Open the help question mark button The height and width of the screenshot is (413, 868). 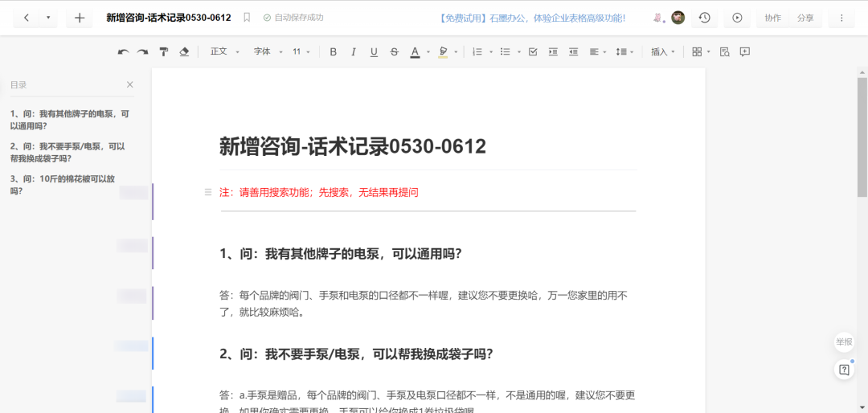[844, 370]
